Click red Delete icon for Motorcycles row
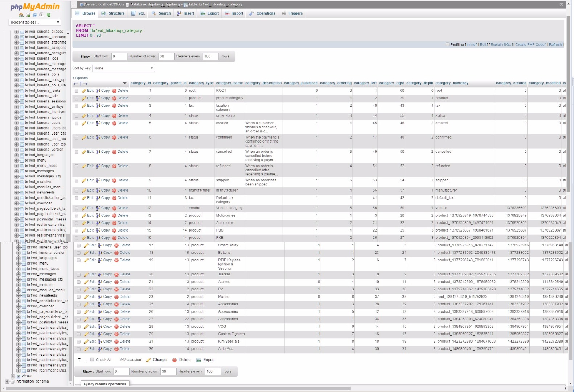574x392 pixels. tap(114, 216)
